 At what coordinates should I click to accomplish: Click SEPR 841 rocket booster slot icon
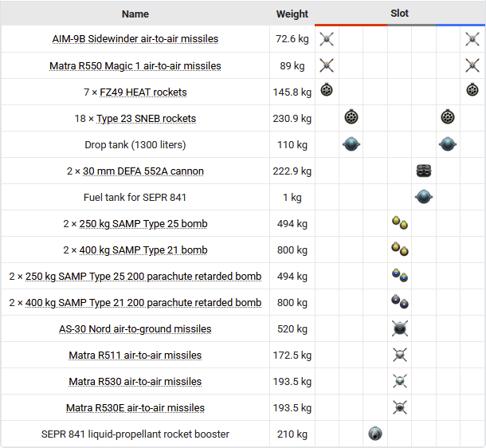pos(375,434)
